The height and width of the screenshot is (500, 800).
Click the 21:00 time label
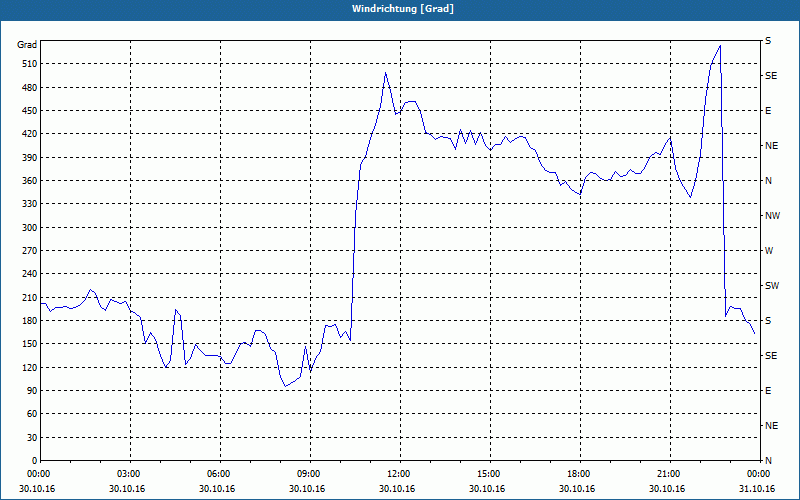(670, 474)
